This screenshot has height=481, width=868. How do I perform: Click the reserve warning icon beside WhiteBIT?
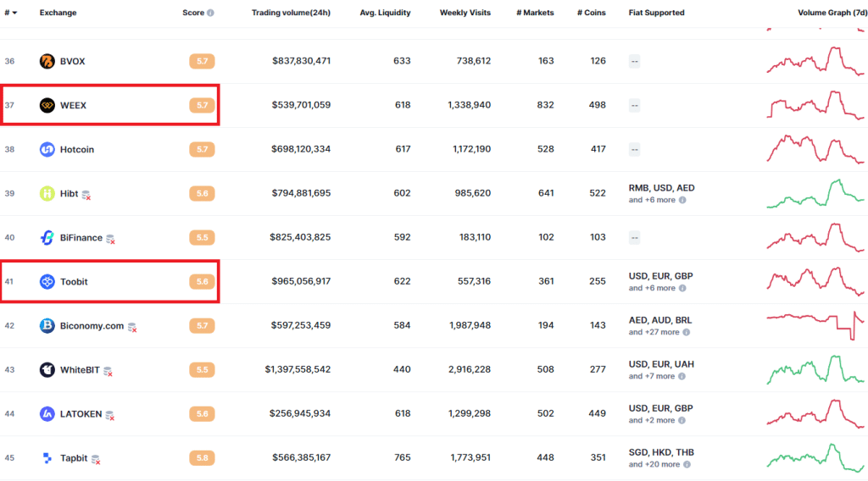tap(108, 372)
